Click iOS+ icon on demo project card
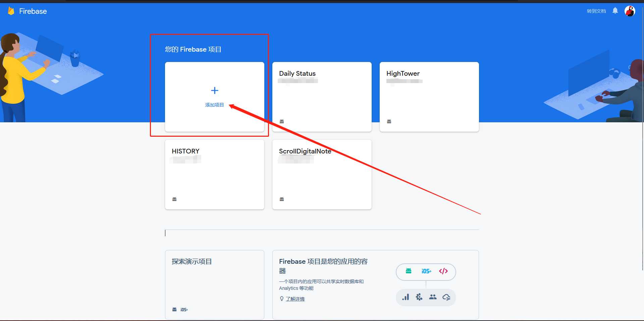 (184, 310)
